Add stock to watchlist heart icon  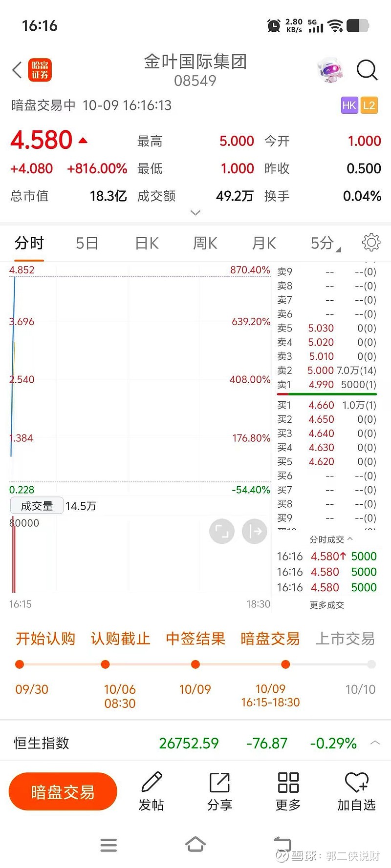point(356,783)
